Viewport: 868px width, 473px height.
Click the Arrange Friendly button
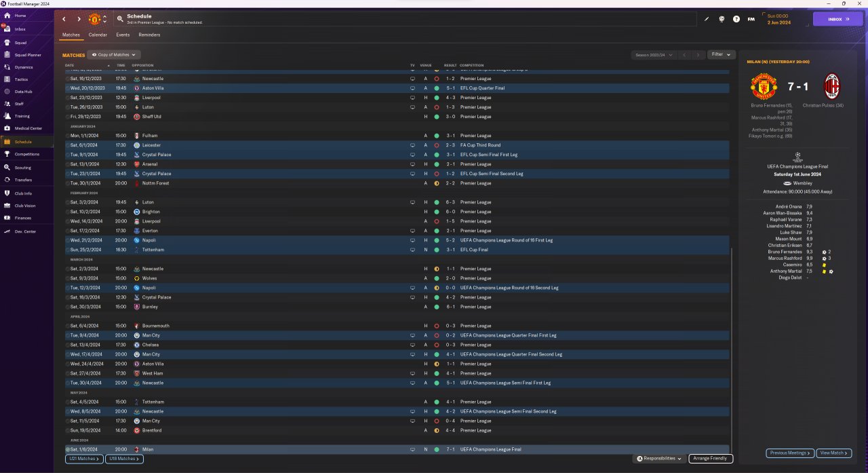711,459
